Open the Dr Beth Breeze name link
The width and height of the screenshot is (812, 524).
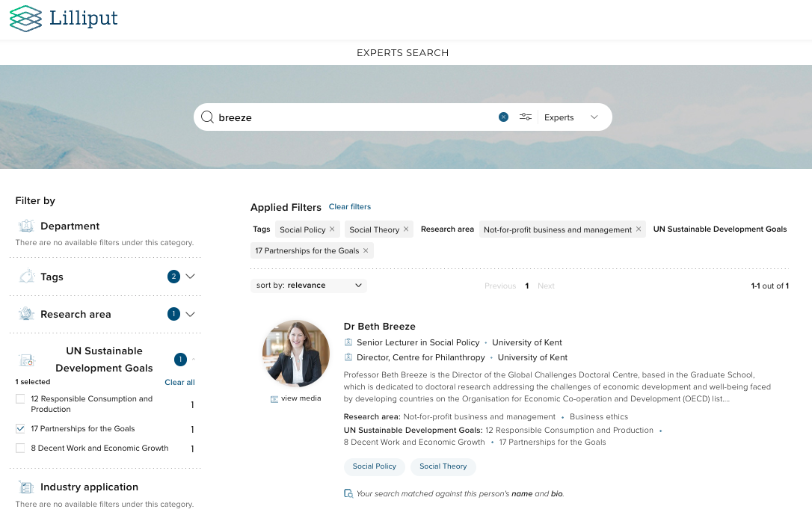click(380, 326)
